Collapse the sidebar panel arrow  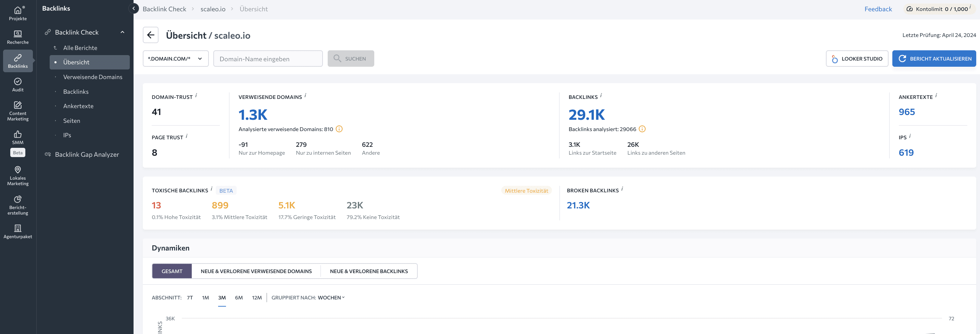134,8
